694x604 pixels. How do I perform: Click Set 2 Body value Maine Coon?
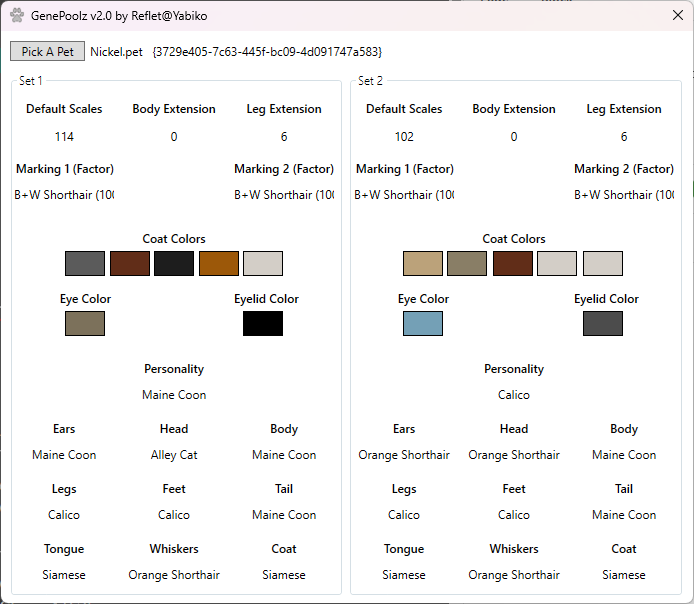(624, 455)
